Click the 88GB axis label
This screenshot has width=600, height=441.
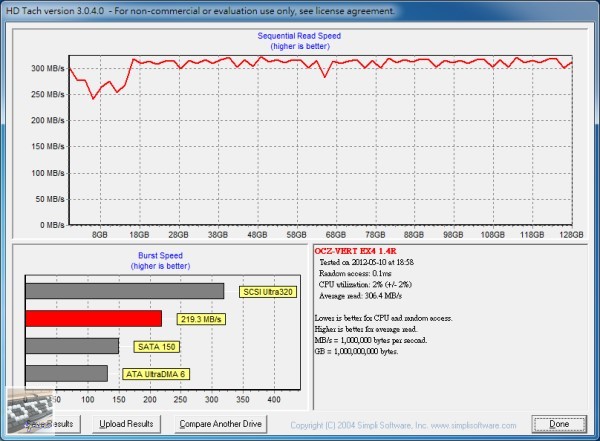click(x=414, y=235)
